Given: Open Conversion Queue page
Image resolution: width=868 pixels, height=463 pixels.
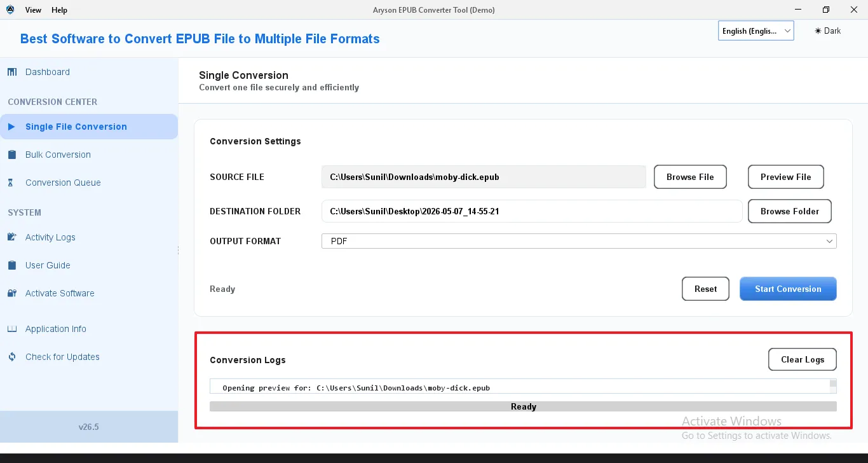Looking at the screenshot, I should [89, 183].
